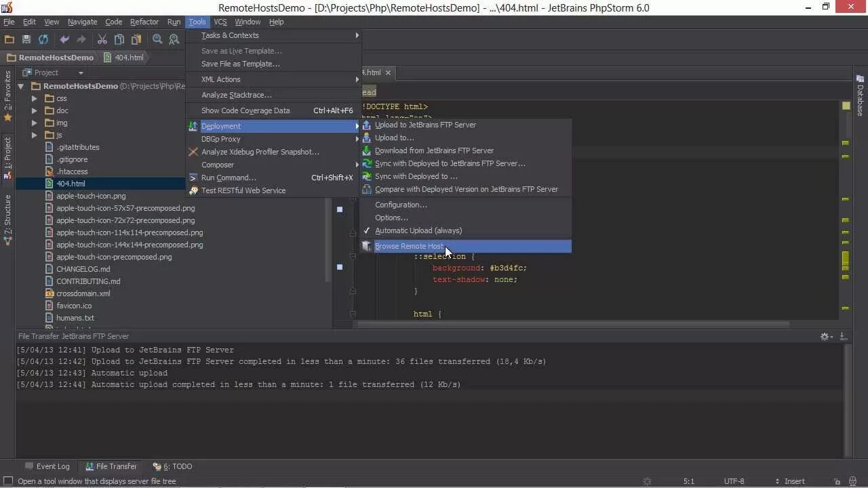The width and height of the screenshot is (868, 488).
Task: Click RemoteHostsDemo breadcrumb
Action: point(50,58)
